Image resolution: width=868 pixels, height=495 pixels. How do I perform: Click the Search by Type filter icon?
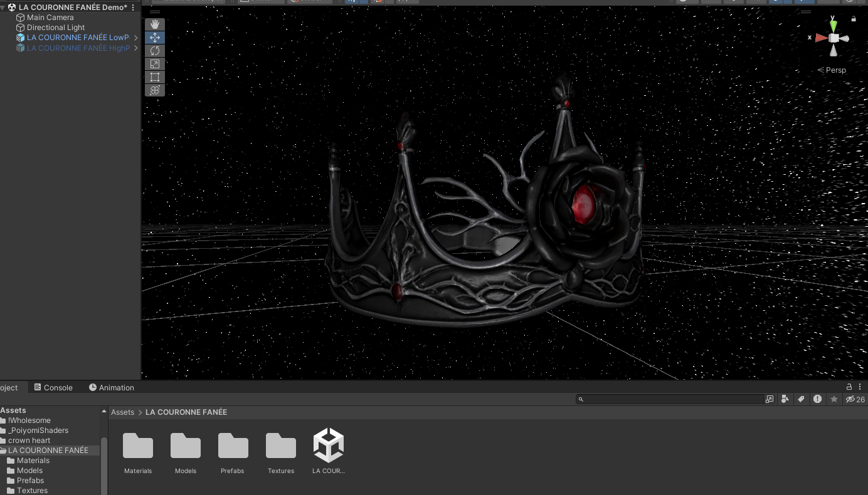click(x=785, y=399)
